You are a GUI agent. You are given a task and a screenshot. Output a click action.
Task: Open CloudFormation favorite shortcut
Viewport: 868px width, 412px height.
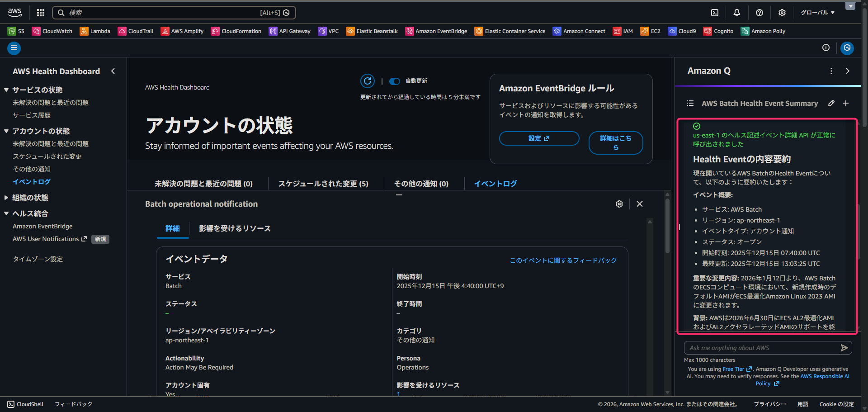(236, 31)
